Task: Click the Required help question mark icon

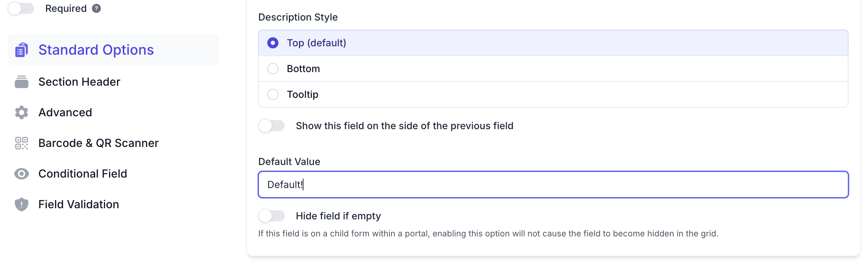Action: pos(96,8)
